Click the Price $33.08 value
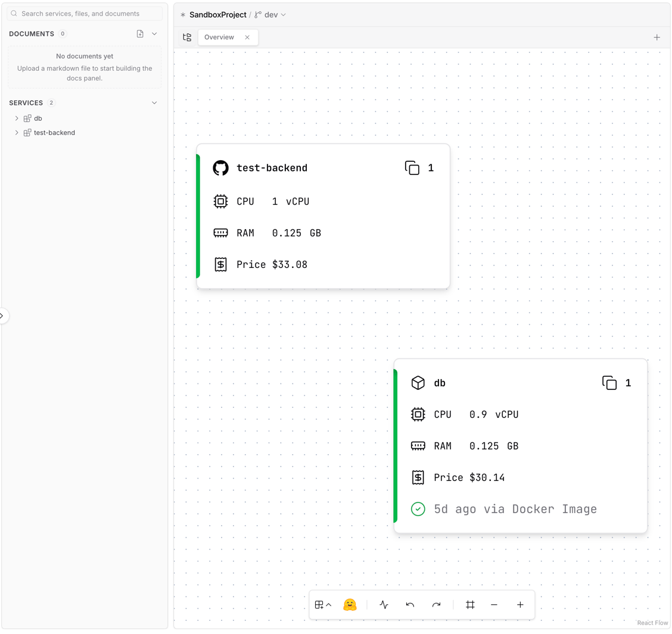 click(290, 265)
